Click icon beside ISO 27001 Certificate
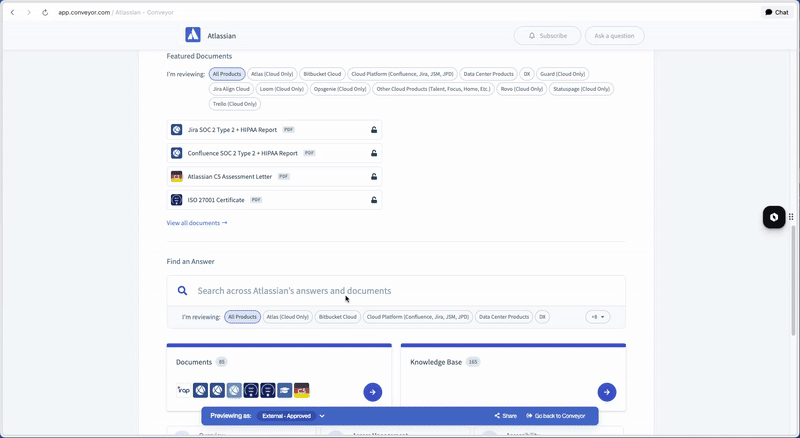Screen dimensions: 800x438 pos(177,200)
